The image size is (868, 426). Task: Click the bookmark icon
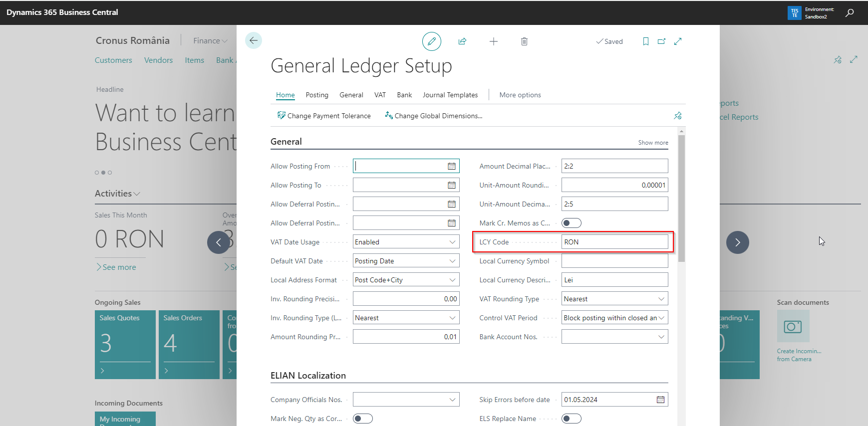(x=646, y=41)
